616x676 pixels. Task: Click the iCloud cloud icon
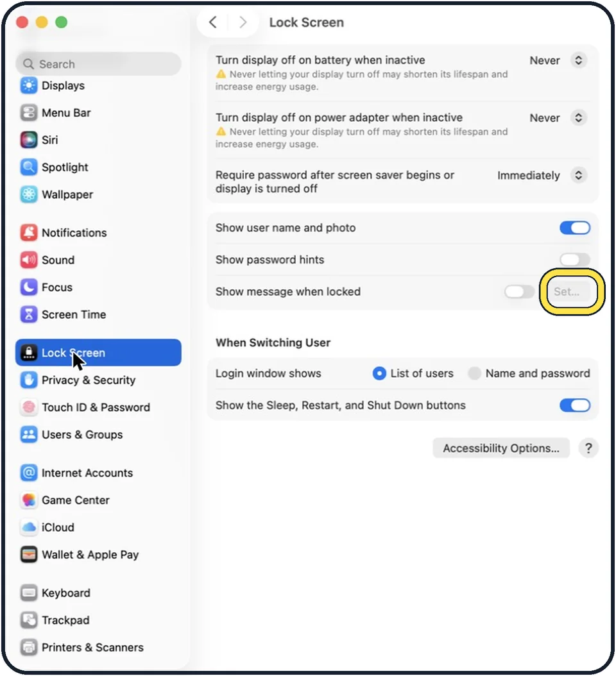pos(29,527)
